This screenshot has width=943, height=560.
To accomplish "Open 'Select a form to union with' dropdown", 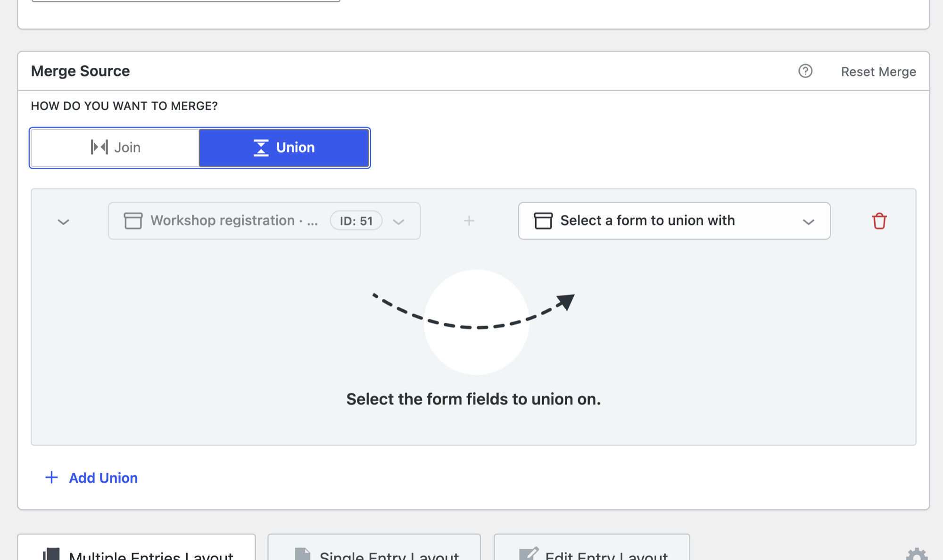I will pyautogui.click(x=674, y=221).
